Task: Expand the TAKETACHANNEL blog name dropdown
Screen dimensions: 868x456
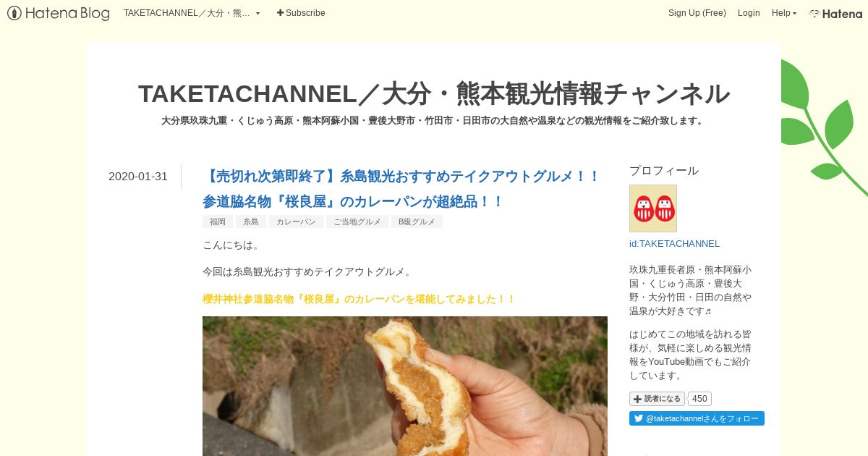Action: (192, 13)
